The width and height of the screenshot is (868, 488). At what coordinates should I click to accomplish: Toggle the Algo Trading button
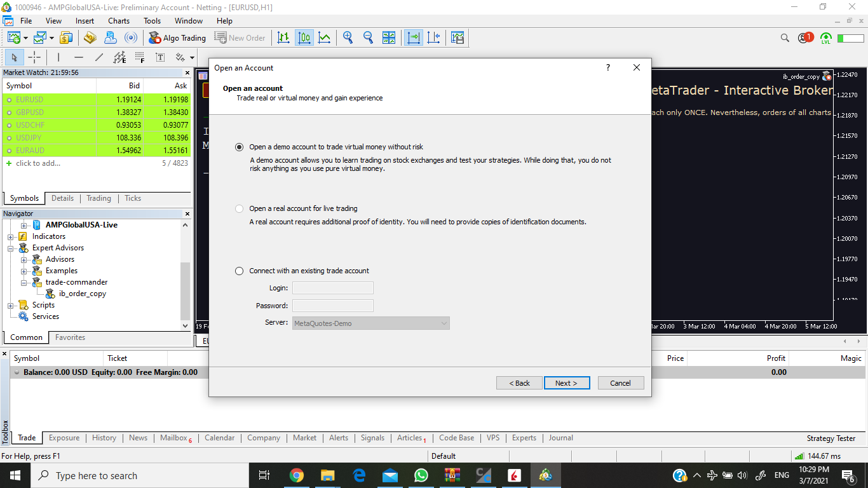pyautogui.click(x=177, y=37)
